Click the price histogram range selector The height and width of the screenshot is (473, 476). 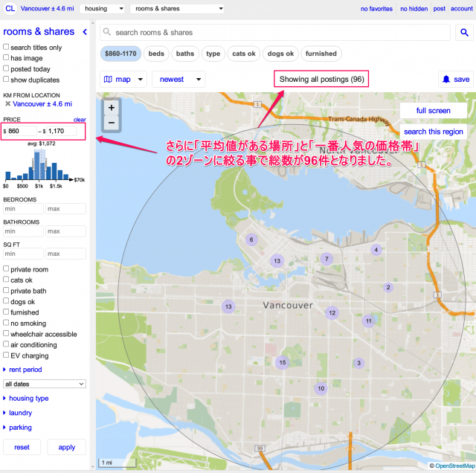[39, 165]
